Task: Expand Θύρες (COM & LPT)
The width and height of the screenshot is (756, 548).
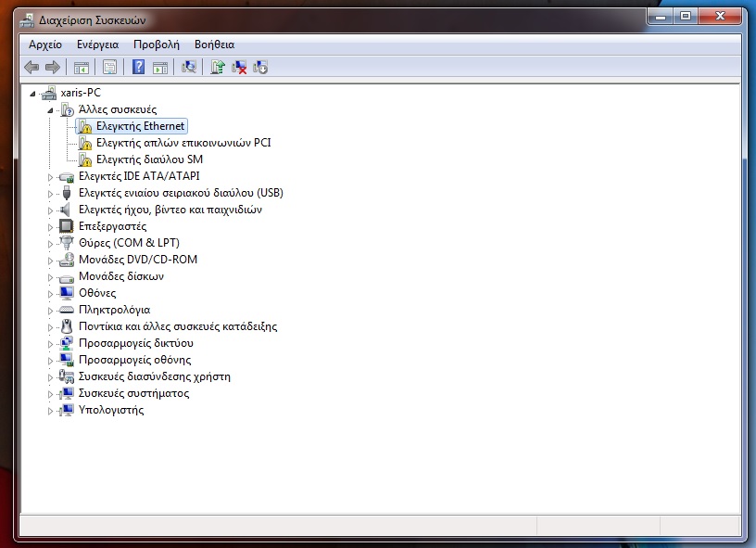Action: click(x=50, y=244)
